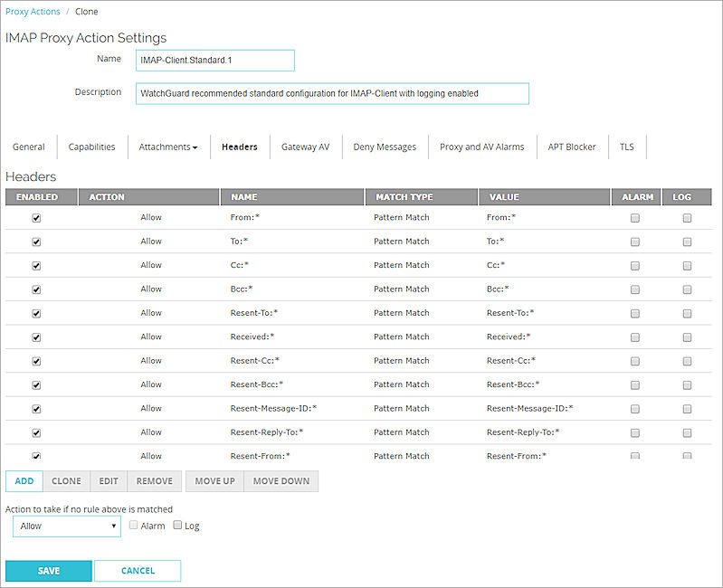Image resolution: width=723 pixels, height=588 pixels.
Task: Open the Attachments tab dropdown
Action: pyautogui.click(x=168, y=147)
